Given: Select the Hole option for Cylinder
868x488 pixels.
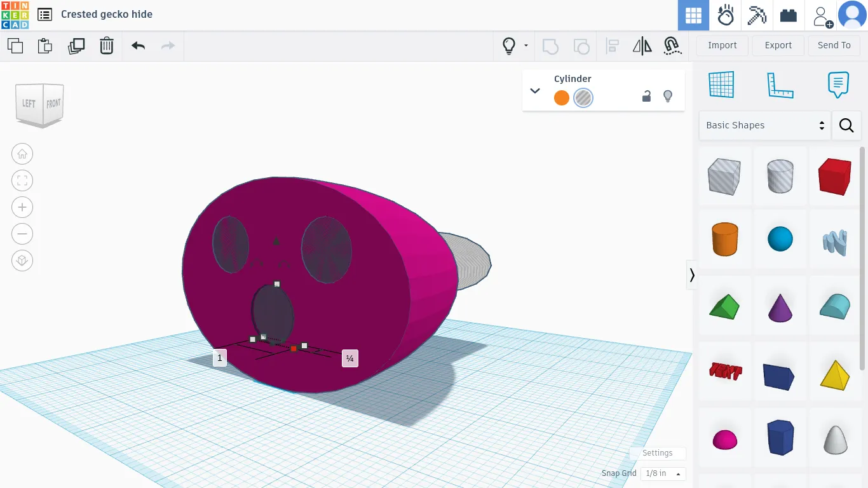Looking at the screenshot, I should (x=583, y=98).
